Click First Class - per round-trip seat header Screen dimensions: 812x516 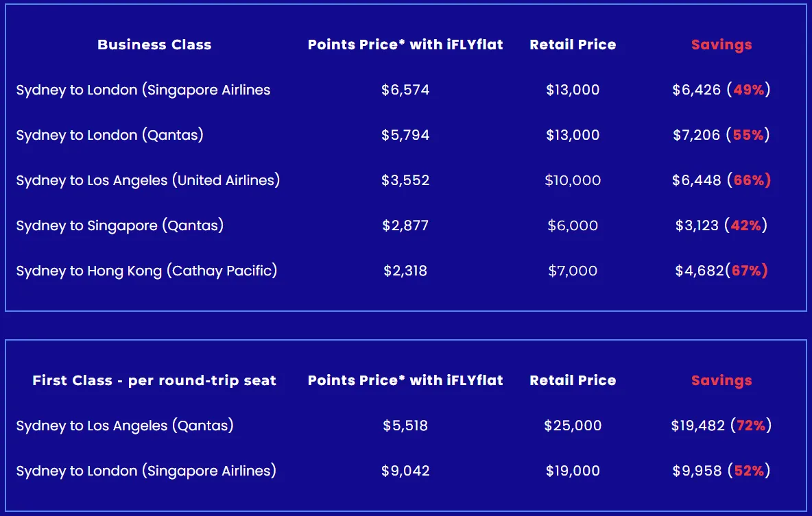pyautogui.click(x=154, y=380)
